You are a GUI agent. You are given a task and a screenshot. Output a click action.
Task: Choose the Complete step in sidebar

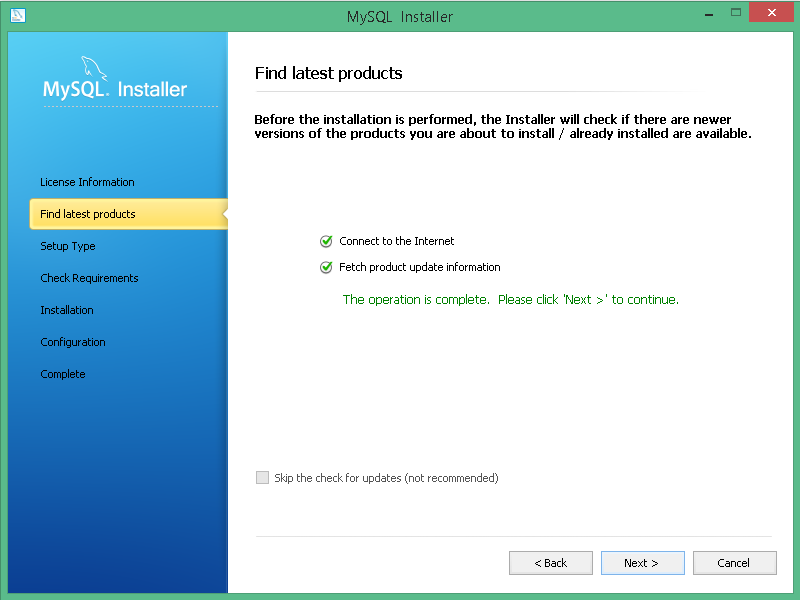pyautogui.click(x=63, y=374)
